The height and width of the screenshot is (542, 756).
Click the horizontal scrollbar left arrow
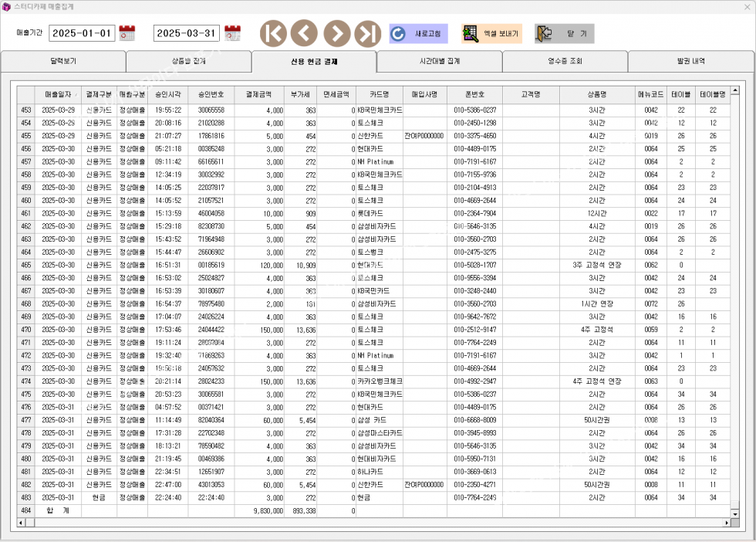click(21, 523)
